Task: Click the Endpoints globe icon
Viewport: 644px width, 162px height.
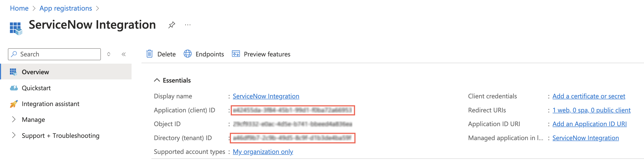Action: [x=188, y=54]
